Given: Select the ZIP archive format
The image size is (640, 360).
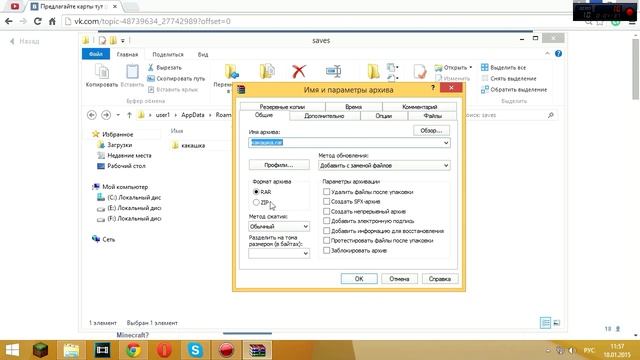Looking at the screenshot, I should [256, 202].
